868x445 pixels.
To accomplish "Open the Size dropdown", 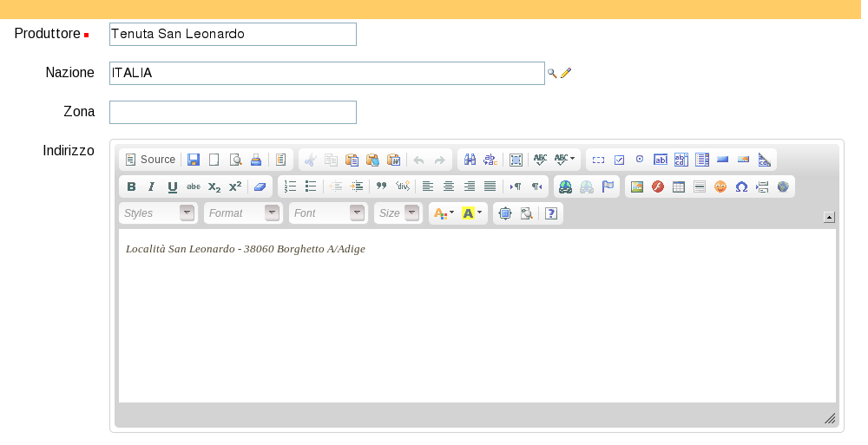I will (398, 213).
